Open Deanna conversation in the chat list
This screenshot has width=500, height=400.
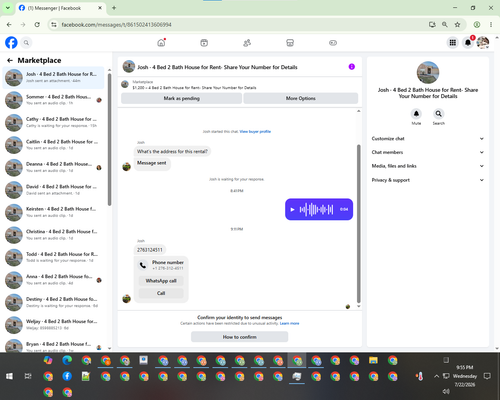53,167
